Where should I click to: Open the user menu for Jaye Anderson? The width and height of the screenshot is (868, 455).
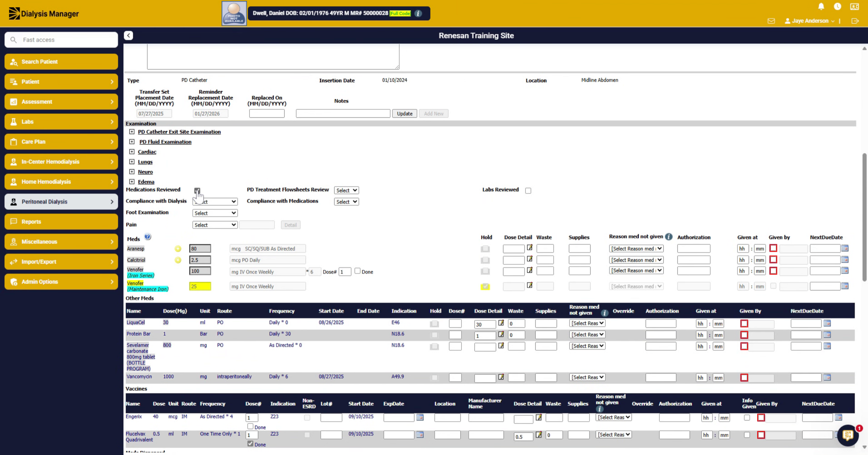tap(809, 21)
